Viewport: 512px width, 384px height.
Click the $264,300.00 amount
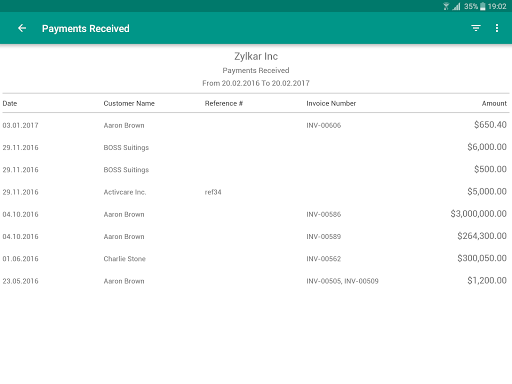coord(482,236)
